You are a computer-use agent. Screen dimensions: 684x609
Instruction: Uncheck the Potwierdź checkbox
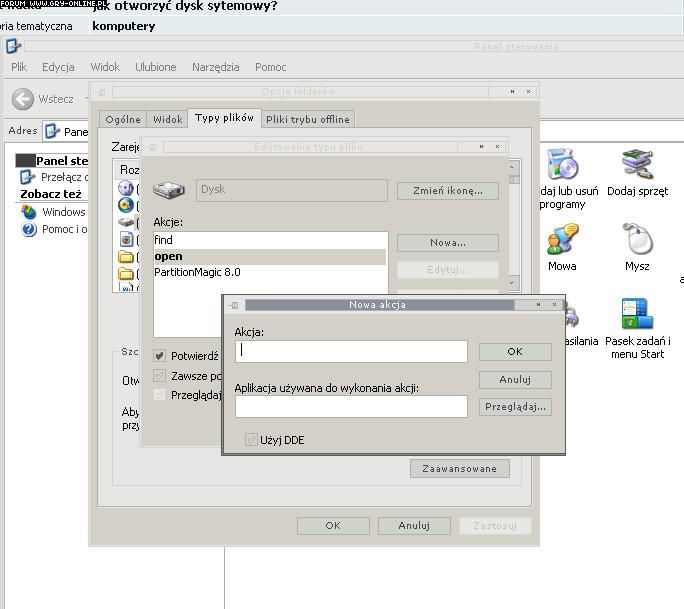[x=160, y=356]
